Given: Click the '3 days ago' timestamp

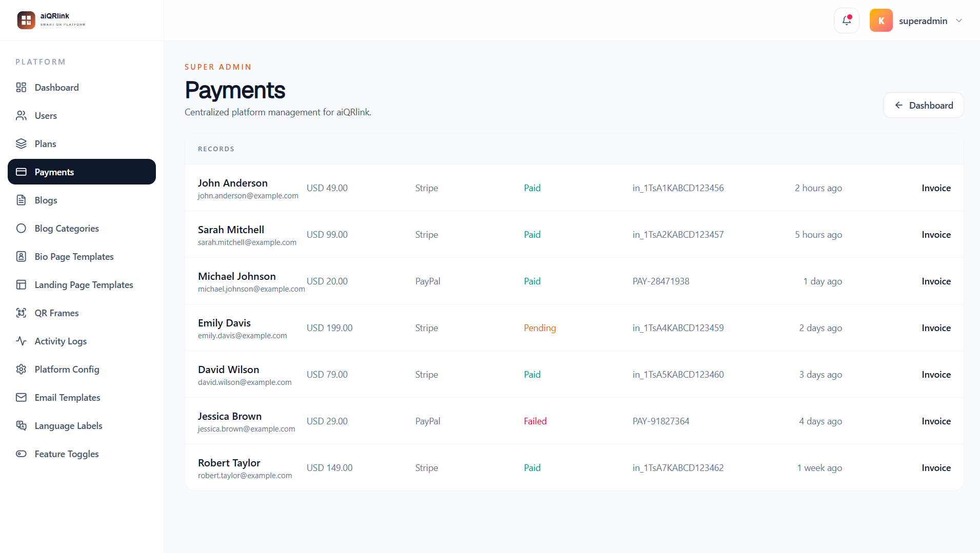Looking at the screenshot, I should 821,375.
